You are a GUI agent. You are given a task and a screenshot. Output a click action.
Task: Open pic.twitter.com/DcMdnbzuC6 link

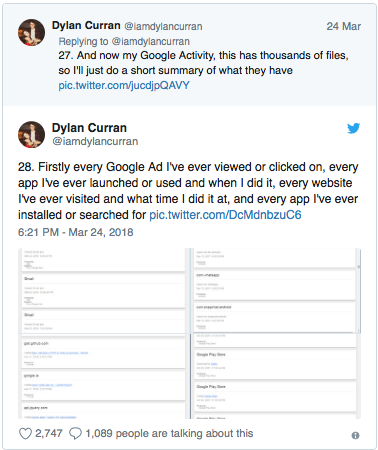click(x=225, y=215)
